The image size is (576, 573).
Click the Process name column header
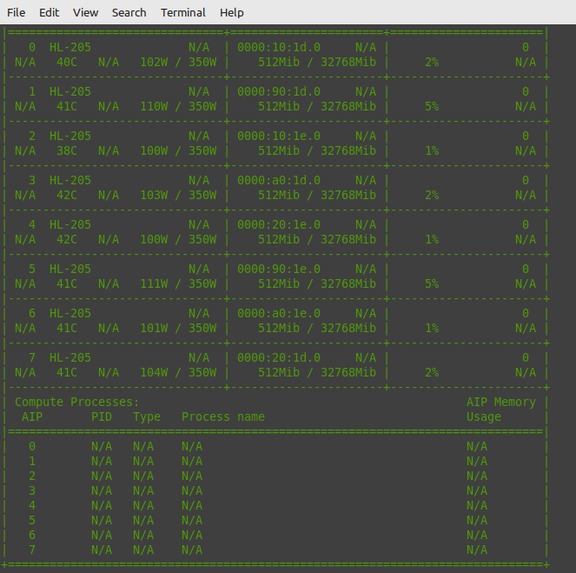(223, 417)
